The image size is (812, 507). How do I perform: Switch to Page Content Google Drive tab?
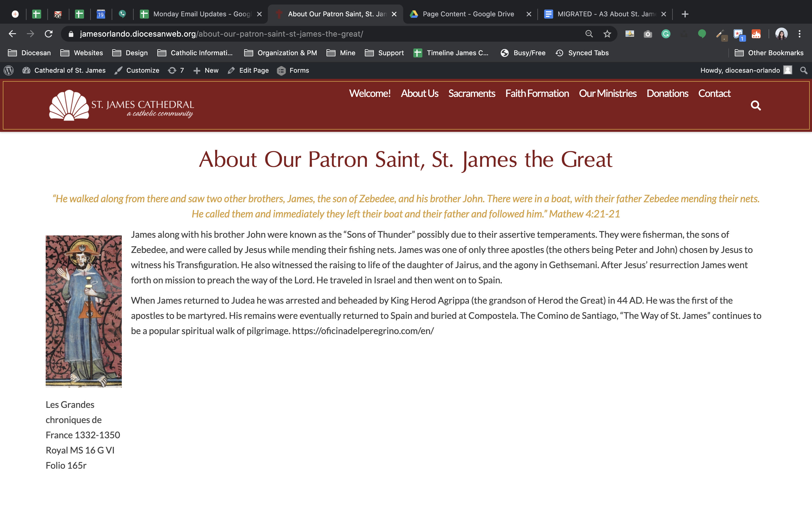click(x=468, y=14)
